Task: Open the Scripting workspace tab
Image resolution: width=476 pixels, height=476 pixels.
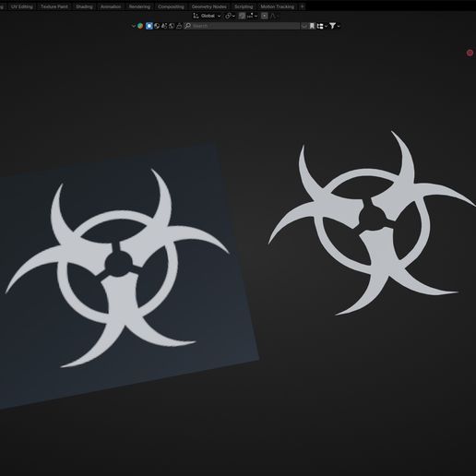Action: [x=244, y=6]
